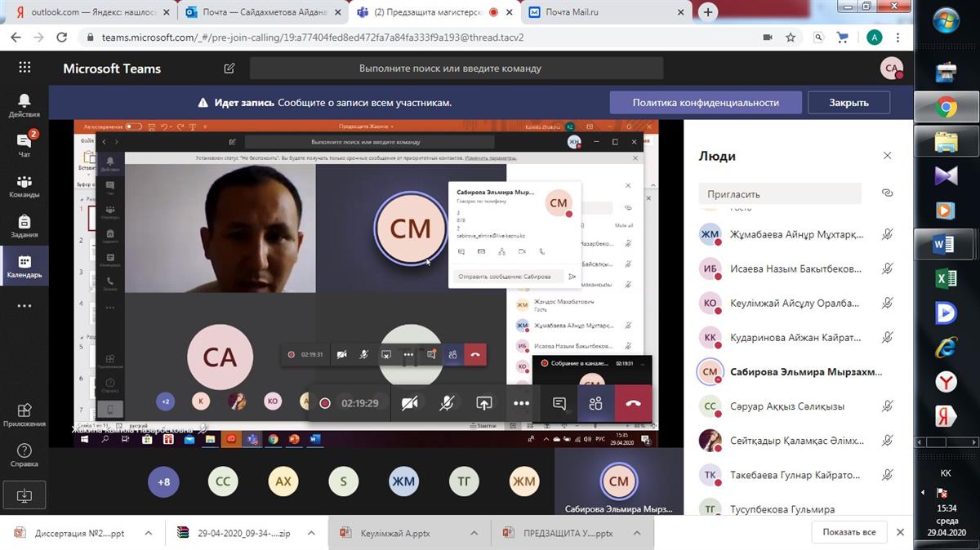Unmute the microphone in call toolbar
The image size is (980, 550).
pyautogui.click(x=447, y=403)
